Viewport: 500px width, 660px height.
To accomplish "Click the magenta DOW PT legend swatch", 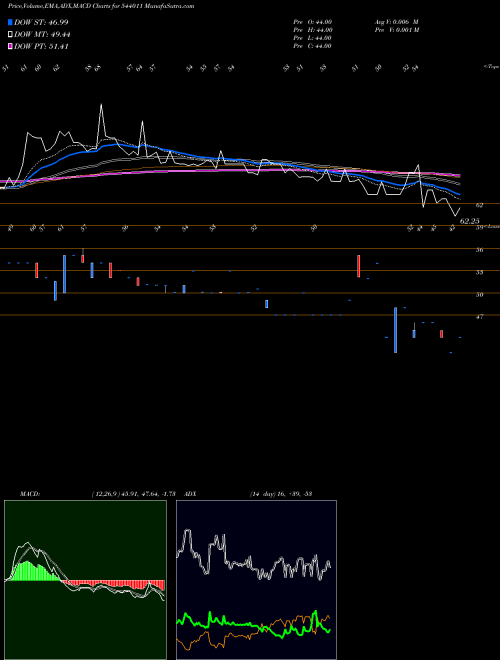I will click(10, 47).
